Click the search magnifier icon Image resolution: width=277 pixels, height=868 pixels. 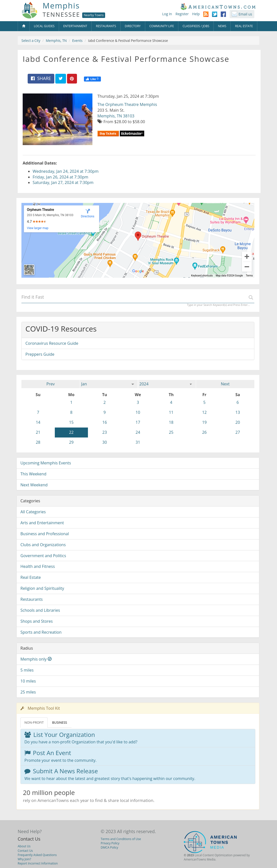(x=251, y=297)
